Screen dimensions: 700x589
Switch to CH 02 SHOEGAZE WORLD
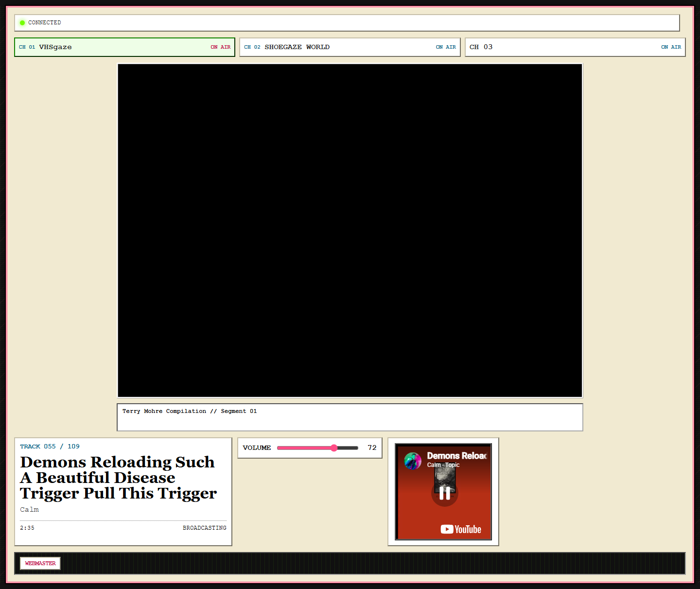[350, 47]
